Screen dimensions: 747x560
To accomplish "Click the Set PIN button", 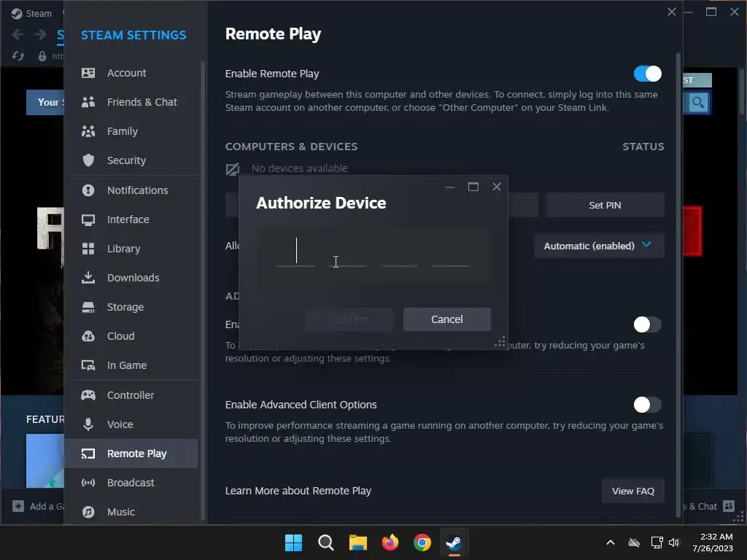I will [605, 205].
